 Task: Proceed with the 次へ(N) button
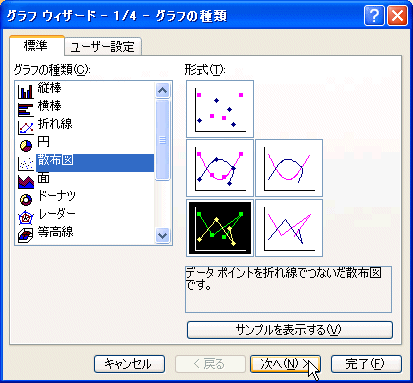point(285,364)
